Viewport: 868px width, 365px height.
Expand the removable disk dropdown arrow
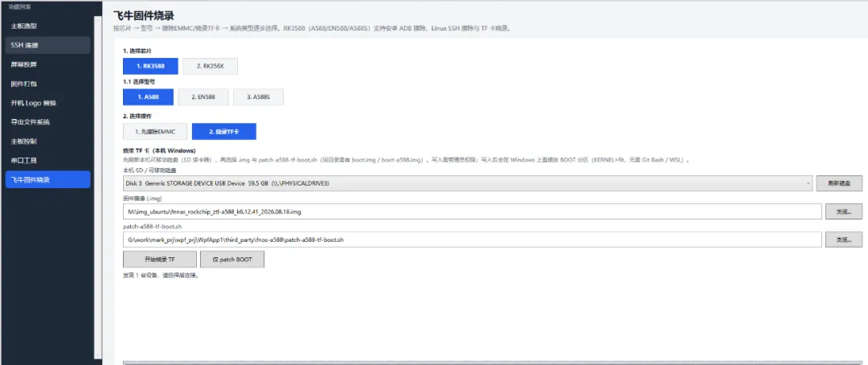pyautogui.click(x=809, y=182)
